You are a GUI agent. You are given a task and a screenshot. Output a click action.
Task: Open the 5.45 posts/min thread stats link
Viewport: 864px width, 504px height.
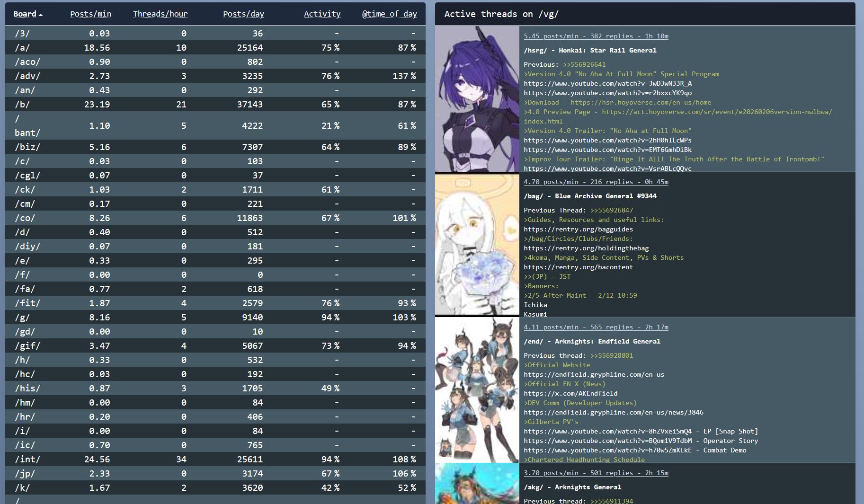click(596, 36)
